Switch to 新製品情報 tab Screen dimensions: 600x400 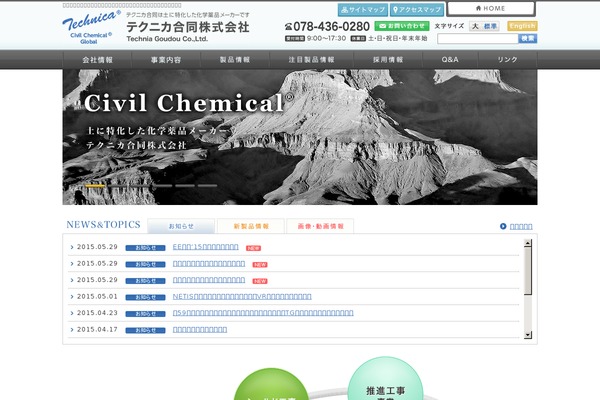click(251, 226)
